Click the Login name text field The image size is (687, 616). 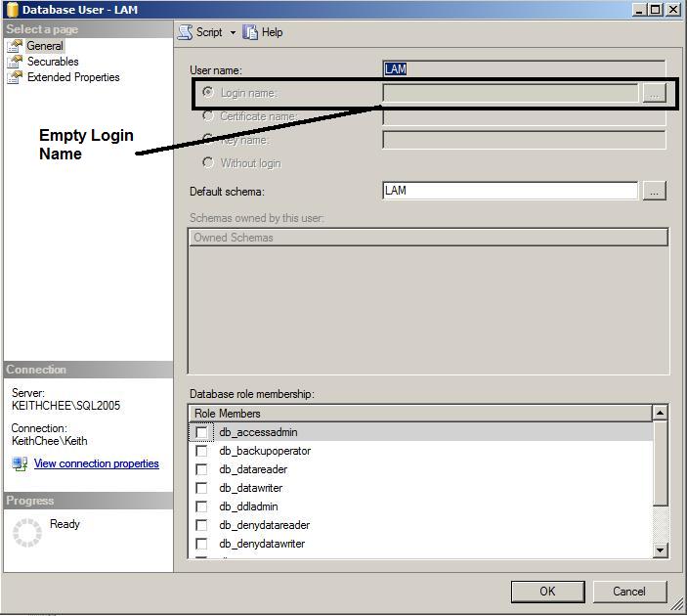click(510, 93)
